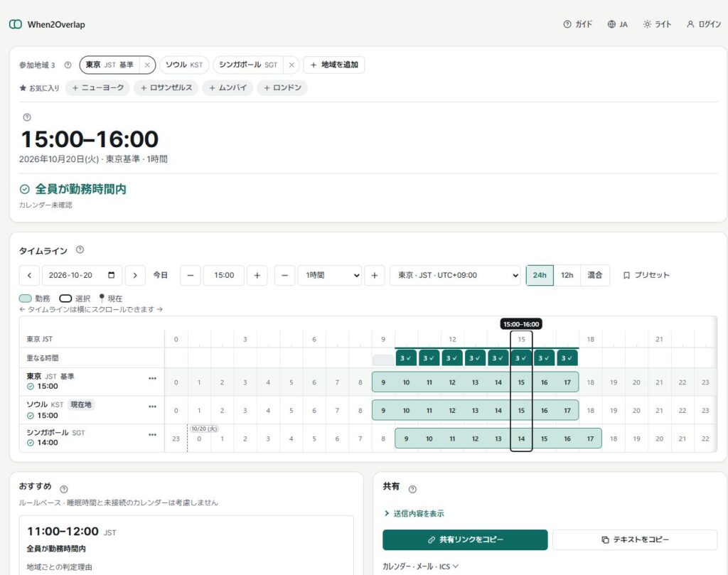Click the help icon beside 共有
This screenshot has width=728, height=575.
coord(412,489)
